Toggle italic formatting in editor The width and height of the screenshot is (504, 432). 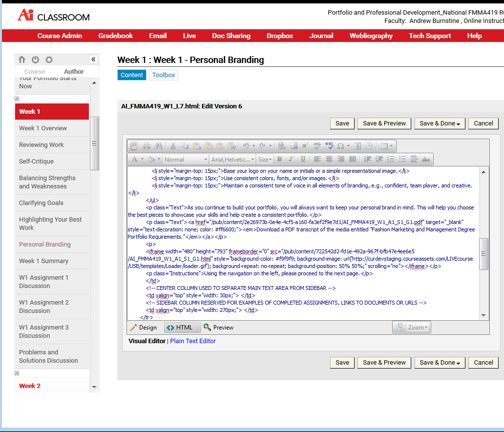pyautogui.click(x=291, y=160)
